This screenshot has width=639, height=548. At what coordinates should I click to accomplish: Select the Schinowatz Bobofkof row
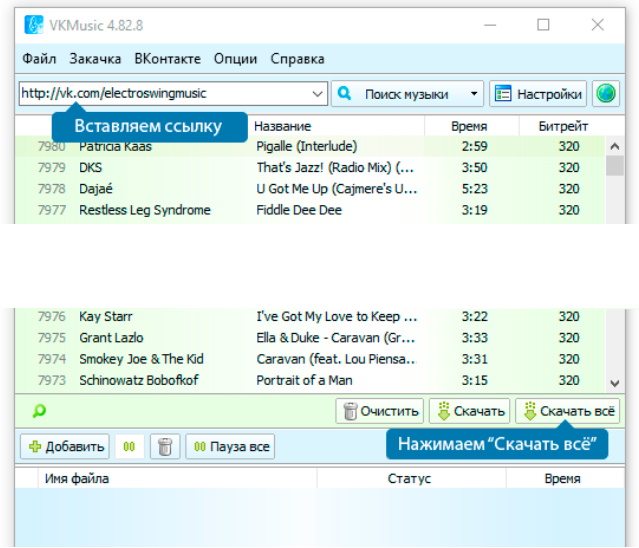pos(310,380)
